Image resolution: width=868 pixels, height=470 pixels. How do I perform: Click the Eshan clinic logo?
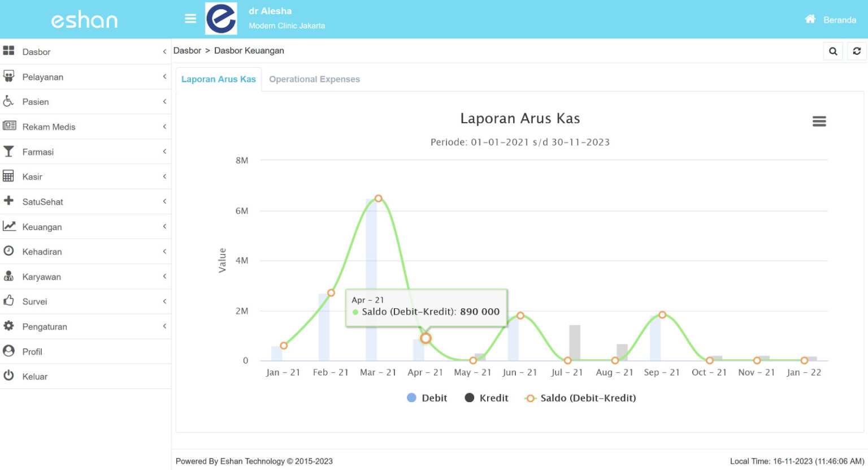pyautogui.click(x=221, y=19)
